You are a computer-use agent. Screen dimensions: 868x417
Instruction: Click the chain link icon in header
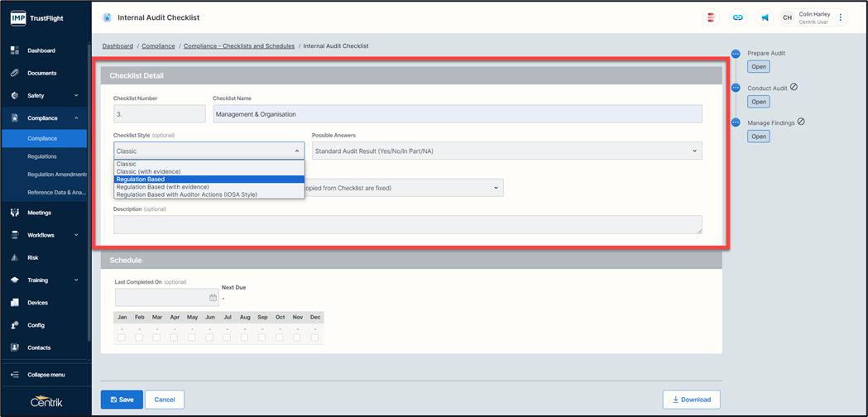[x=738, y=17]
